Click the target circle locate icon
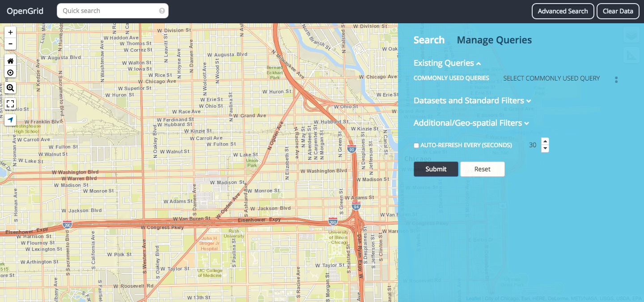644x302 pixels. (x=10, y=72)
